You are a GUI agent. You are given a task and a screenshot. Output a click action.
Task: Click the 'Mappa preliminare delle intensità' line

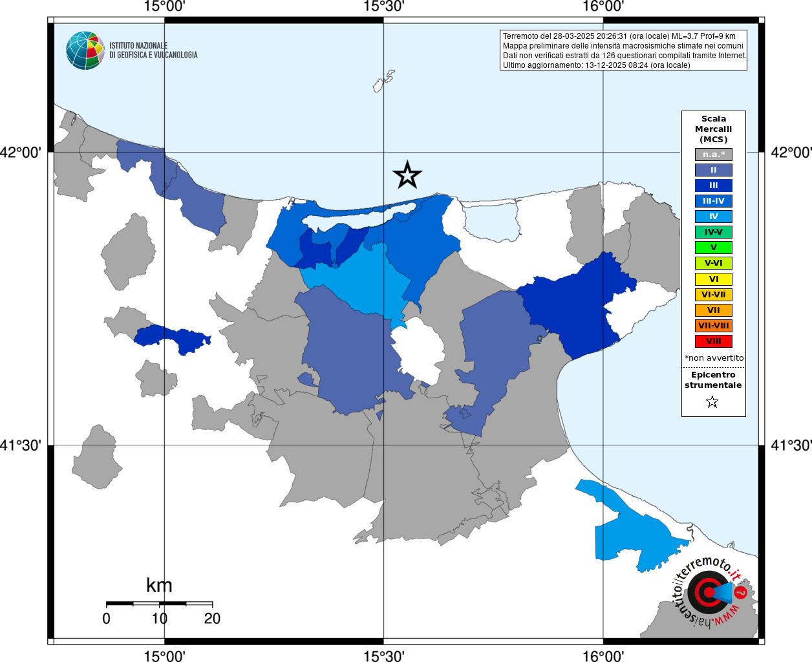pos(623,46)
